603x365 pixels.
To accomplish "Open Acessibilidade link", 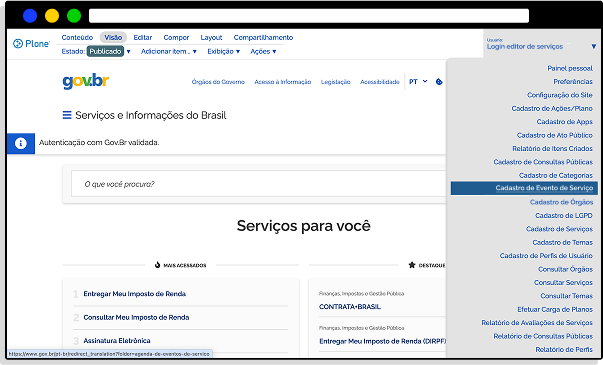I will point(380,82).
